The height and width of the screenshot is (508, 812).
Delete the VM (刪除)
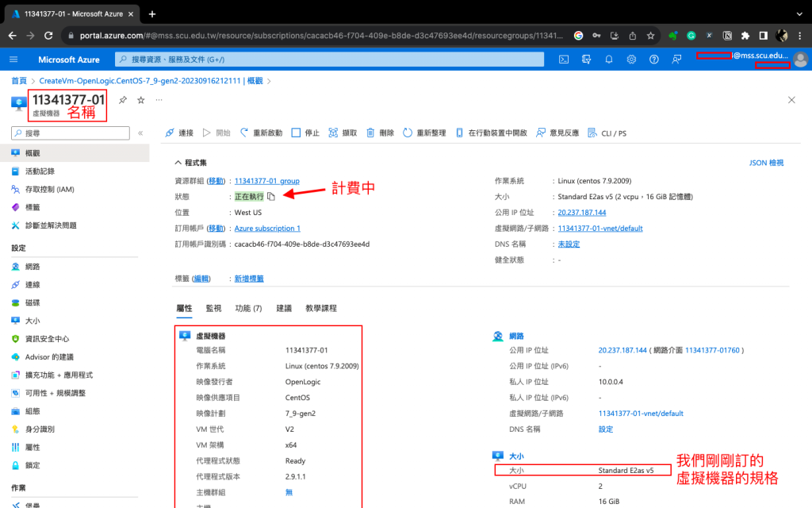click(x=380, y=133)
